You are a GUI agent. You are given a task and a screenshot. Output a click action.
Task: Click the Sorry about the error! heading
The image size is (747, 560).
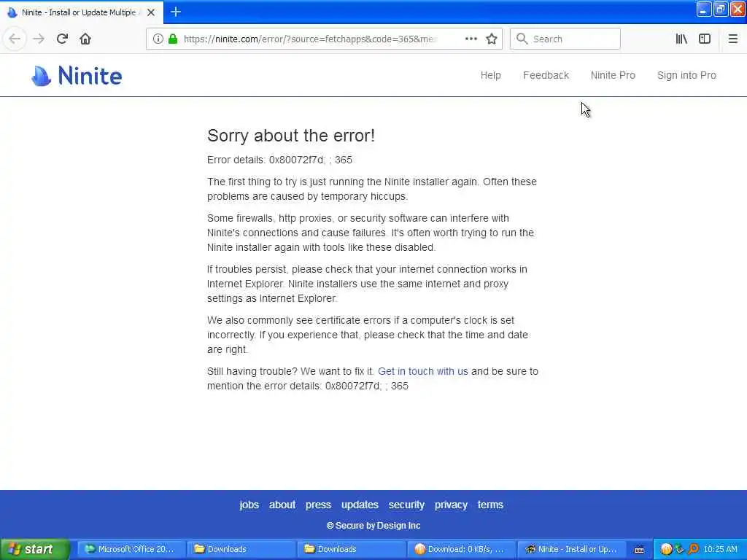(x=290, y=136)
